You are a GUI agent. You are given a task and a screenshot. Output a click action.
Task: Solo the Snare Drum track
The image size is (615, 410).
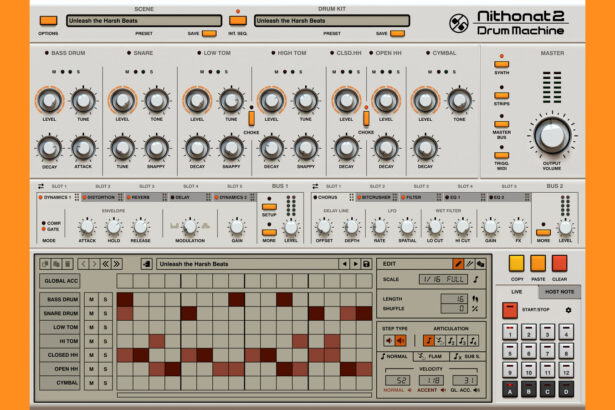click(x=105, y=313)
